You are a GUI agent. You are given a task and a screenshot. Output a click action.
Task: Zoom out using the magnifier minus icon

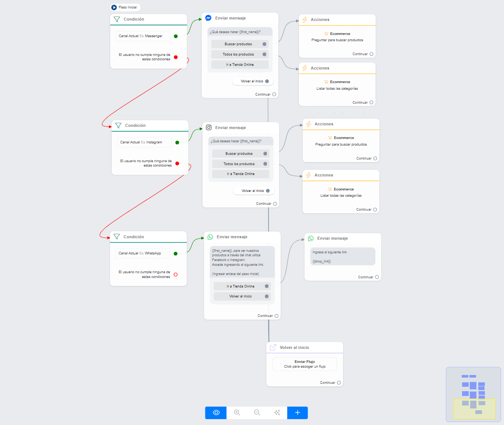point(257,413)
